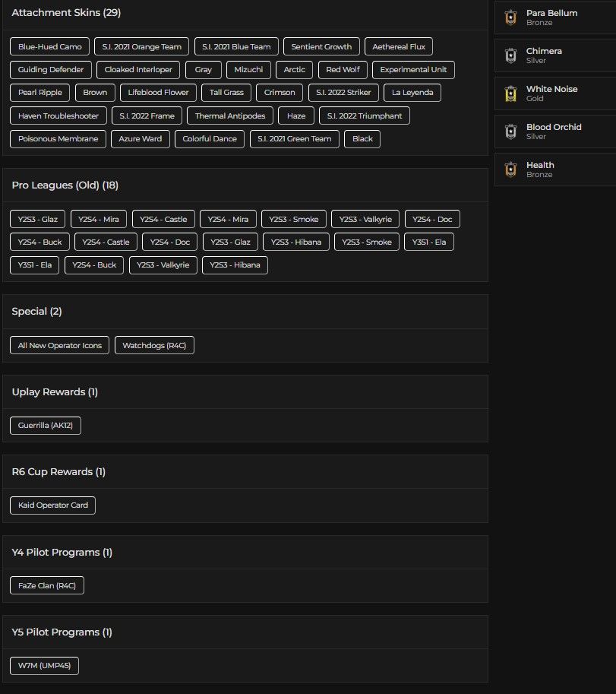616x694 pixels.
Task: Click the Attachment Skins (29) heading
Action: click(66, 13)
